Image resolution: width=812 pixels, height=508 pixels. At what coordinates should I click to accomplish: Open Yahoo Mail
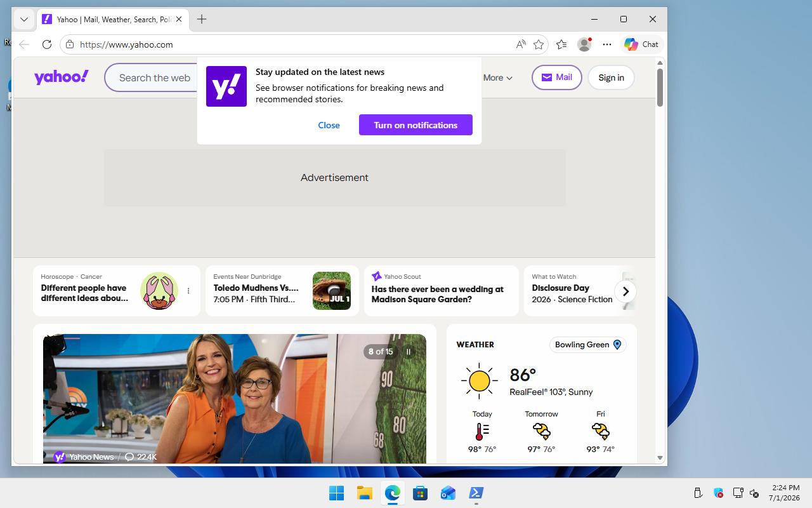[x=557, y=77]
